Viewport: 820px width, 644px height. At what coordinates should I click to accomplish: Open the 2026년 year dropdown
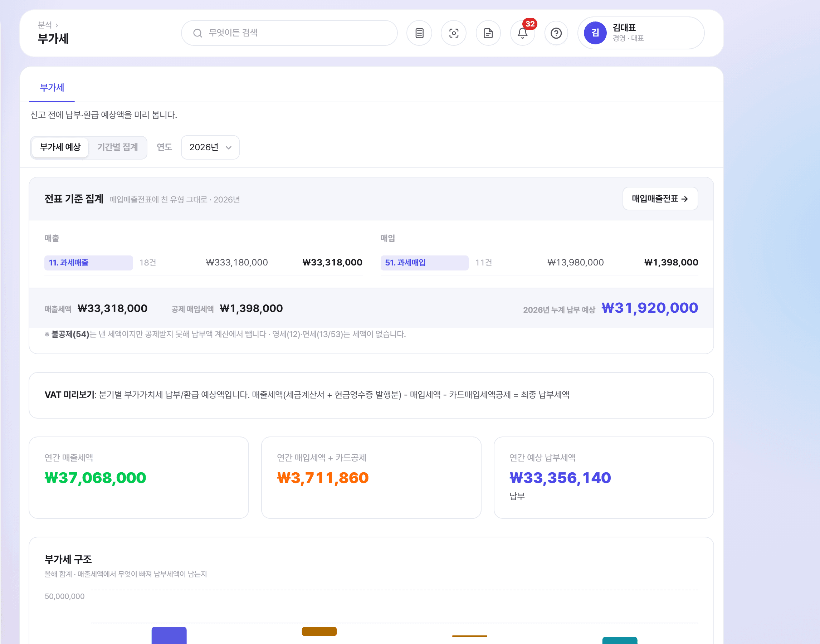tap(210, 147)
